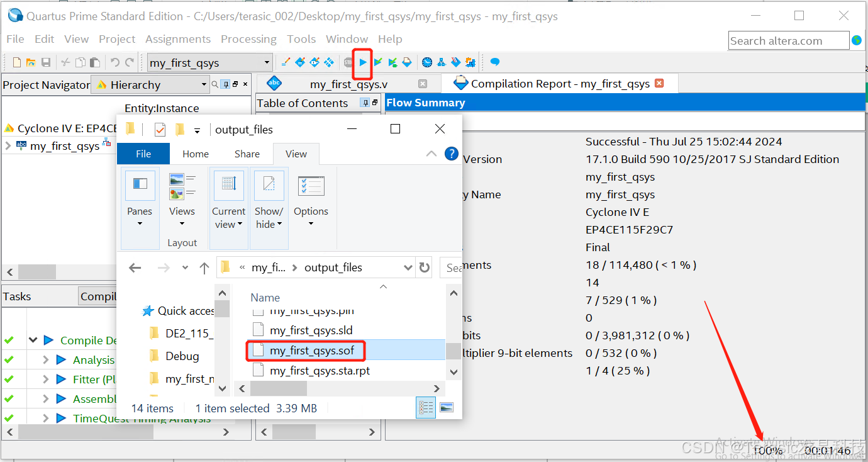The image size is (868, 462).
Task: Click the Cut scissors icon
Action: click(65, 62)
